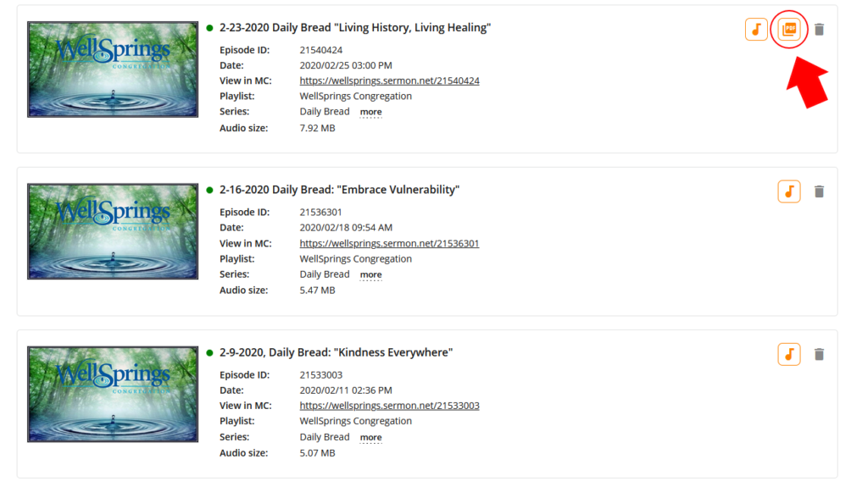
Task: Toggle green status dot beside "Embrace Vulnerability"
Action: click(x=209, y=190)
